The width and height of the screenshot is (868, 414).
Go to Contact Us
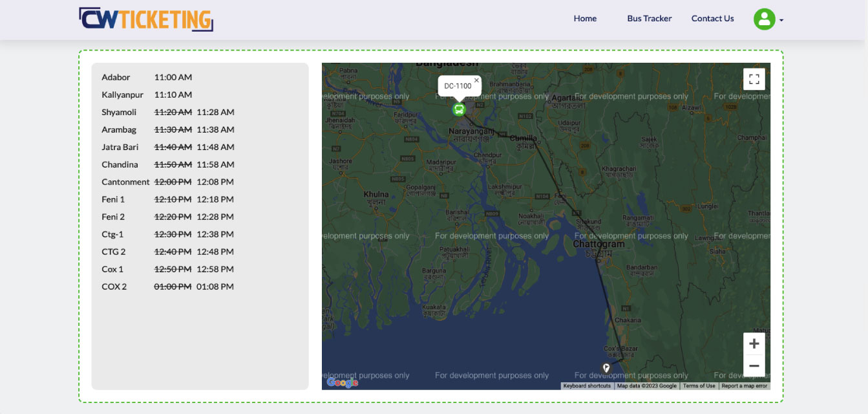712,19
